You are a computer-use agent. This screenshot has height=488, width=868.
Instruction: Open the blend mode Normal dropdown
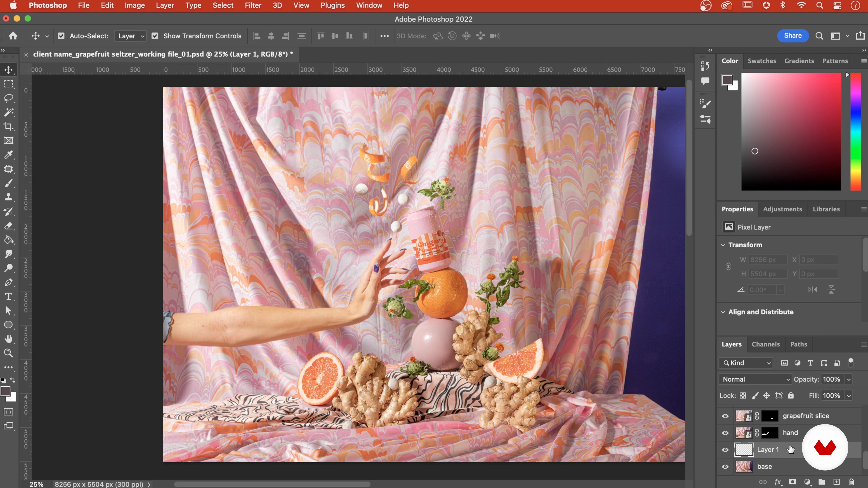pos(755,379)
